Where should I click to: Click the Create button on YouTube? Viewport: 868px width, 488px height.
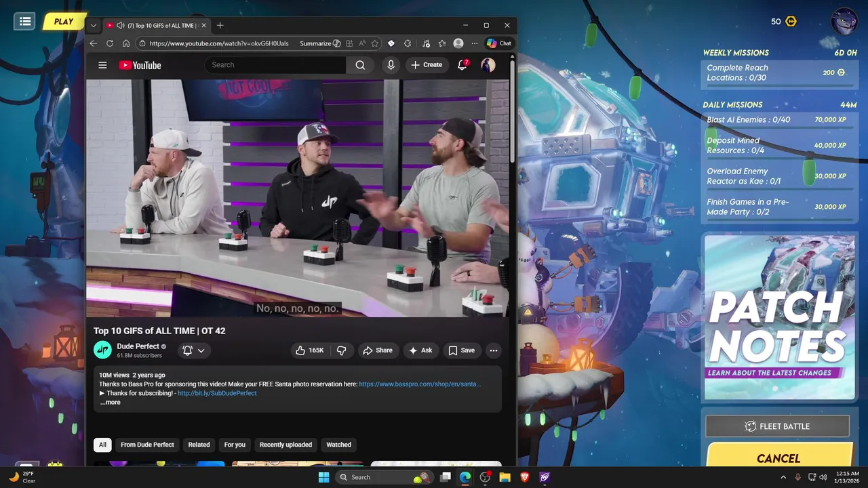tap(427, 65)
